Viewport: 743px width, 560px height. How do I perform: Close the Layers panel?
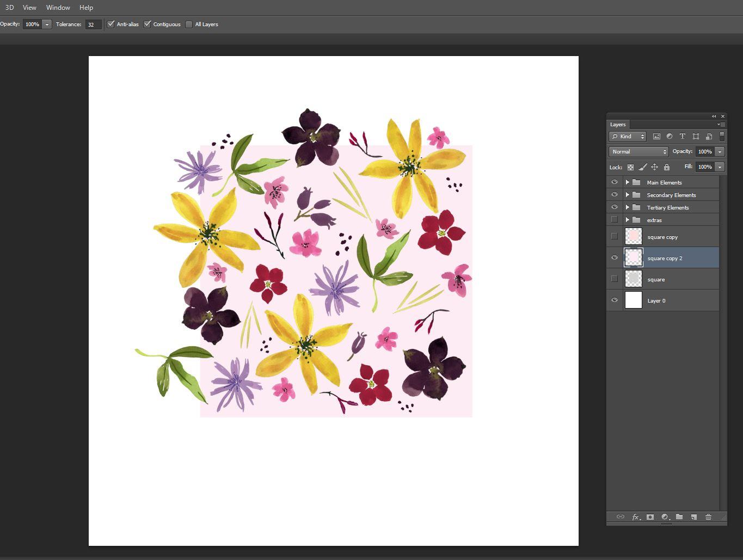click(723, 116)
